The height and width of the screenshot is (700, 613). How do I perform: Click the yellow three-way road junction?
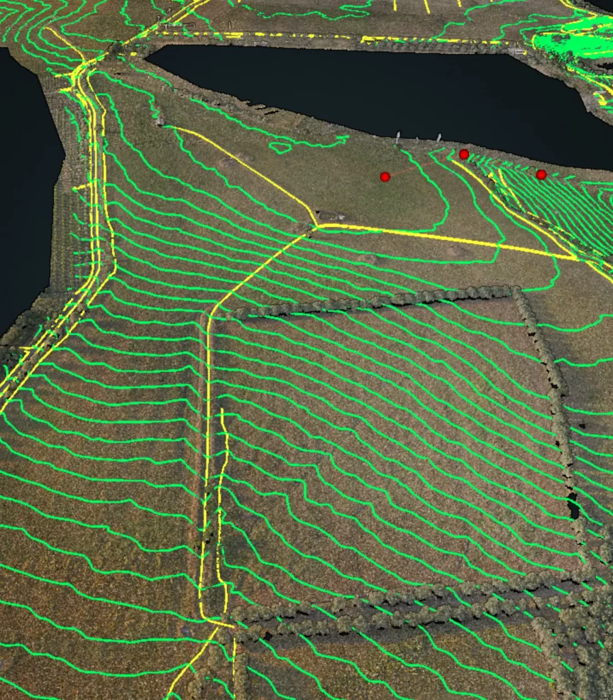tap(318, 225)
